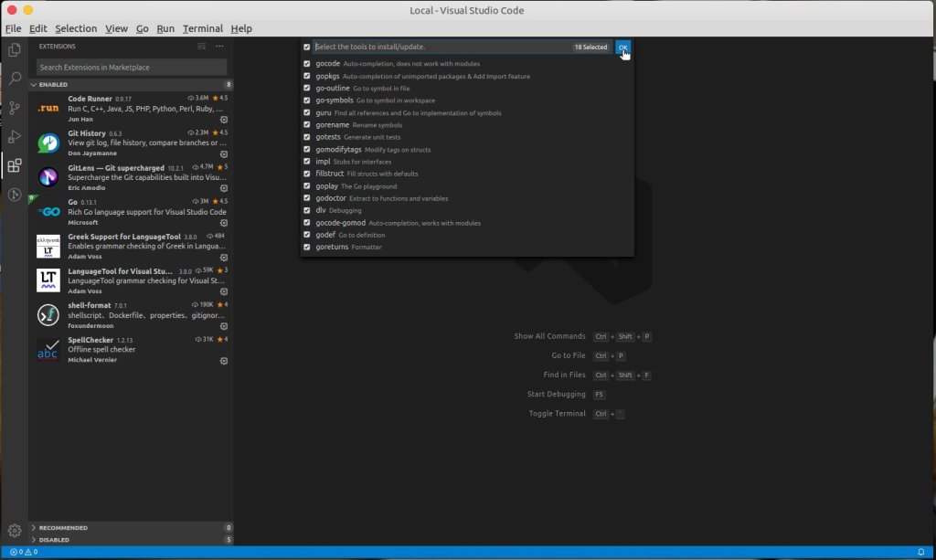Open the Manage gear in activity bar
Screen dimensions: 936x560
[15, 531]
